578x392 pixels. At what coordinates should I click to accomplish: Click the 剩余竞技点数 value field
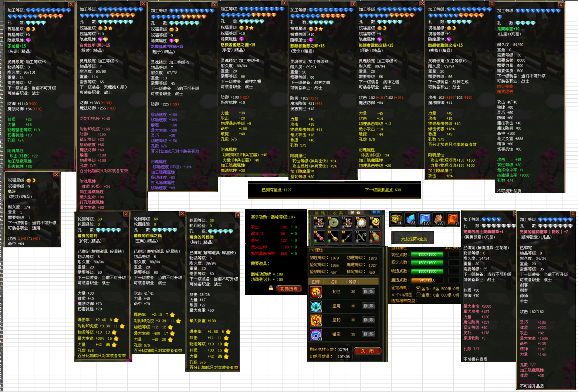pyautogui.click(x=344, y=349)
